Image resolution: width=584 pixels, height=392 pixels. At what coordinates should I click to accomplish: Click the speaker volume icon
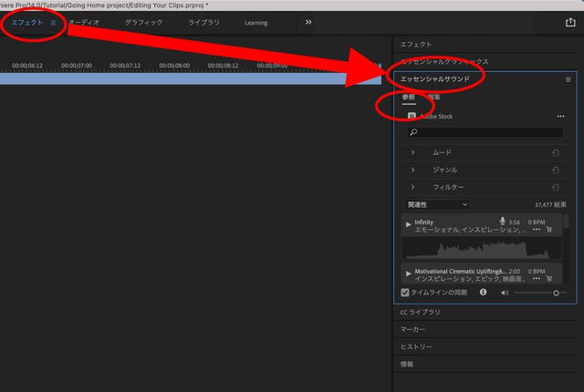click(504, 293)
